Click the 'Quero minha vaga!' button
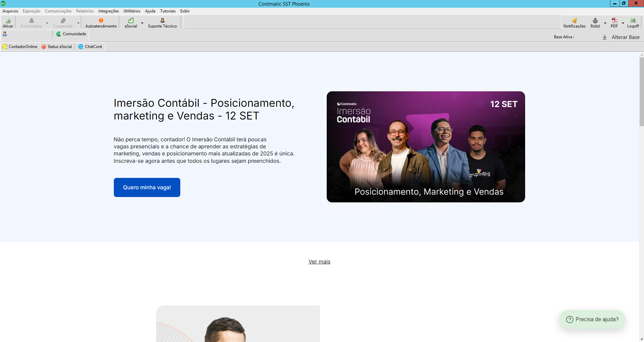 [147, 187]
